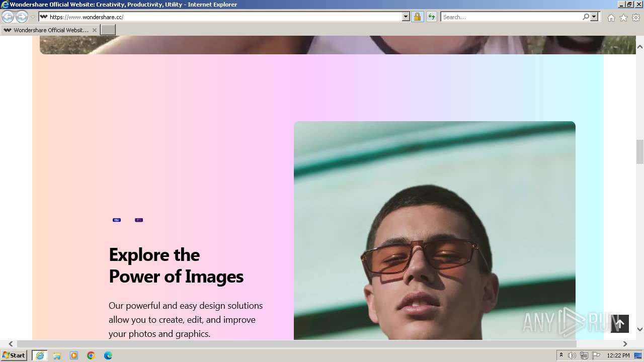Viewport: 644px width, 362px height.
Task: Open Windows Explorer folder in taskbar
Action: pyautogui.click(x=57, y=355)
